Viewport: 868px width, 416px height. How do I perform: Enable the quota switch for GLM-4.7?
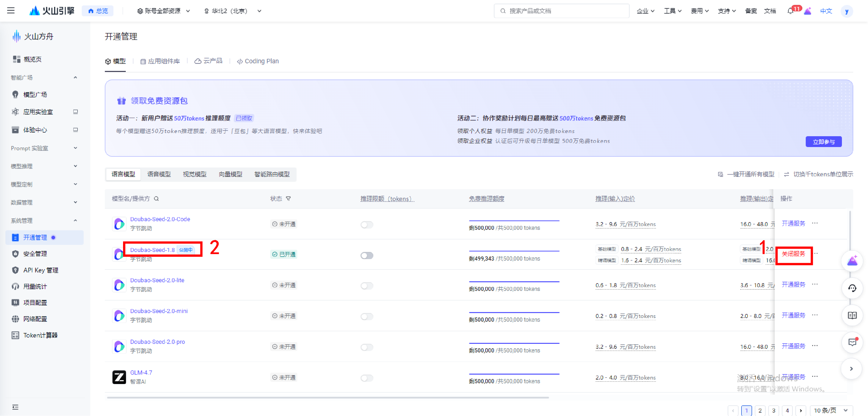pyautogui.click(x=367, y=378)
